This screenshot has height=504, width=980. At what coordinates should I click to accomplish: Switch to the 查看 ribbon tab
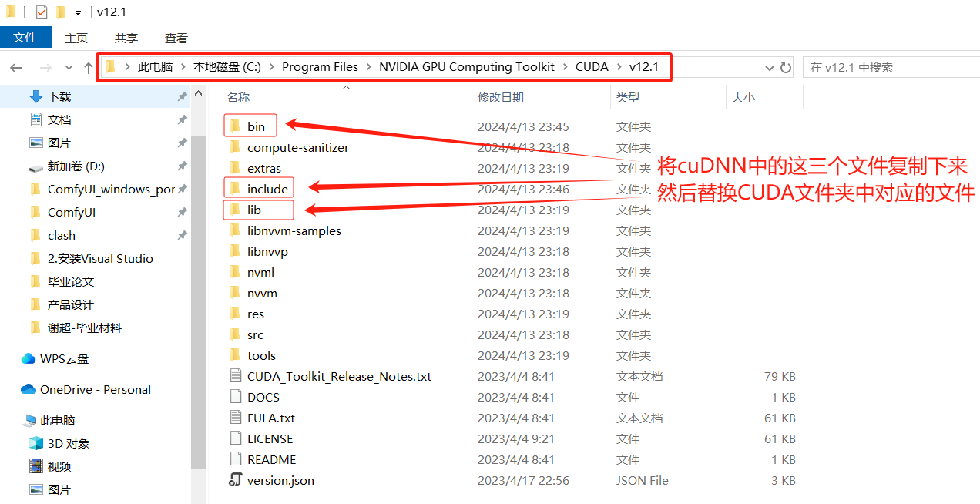click(176, 38)
